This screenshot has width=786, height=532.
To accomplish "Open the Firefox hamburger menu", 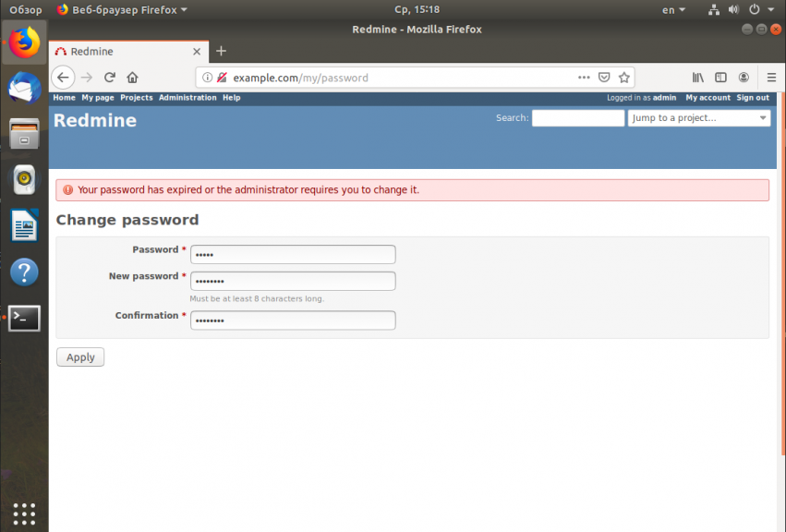I will [x=771, y=78].
